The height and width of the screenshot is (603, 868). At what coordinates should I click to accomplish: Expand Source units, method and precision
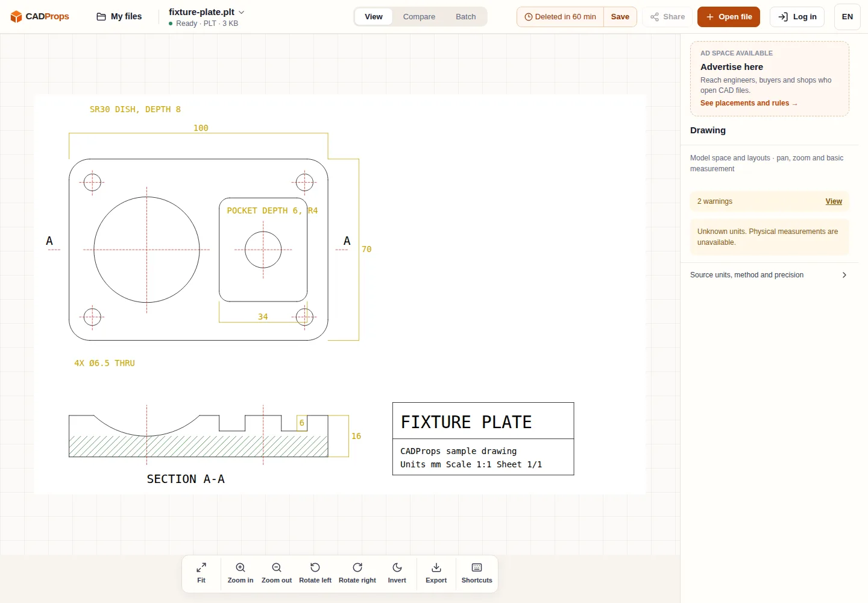click(769, 275)
